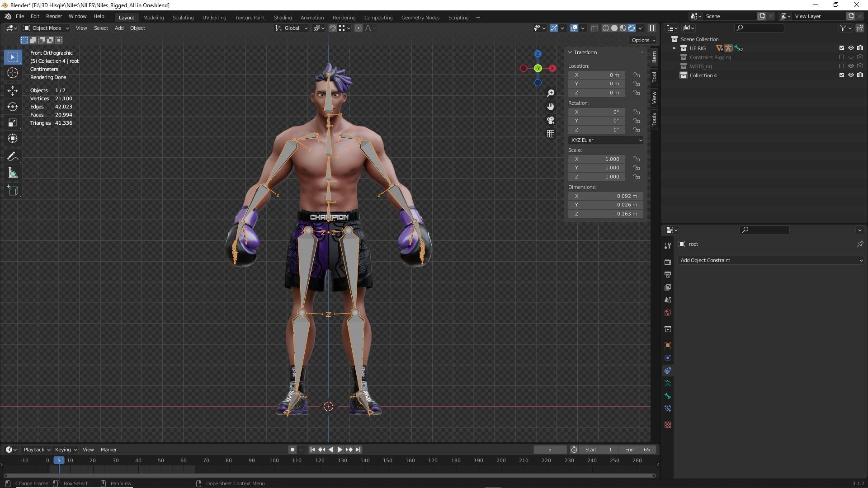Hide Collection 4 with eye icon

(850, 75)
